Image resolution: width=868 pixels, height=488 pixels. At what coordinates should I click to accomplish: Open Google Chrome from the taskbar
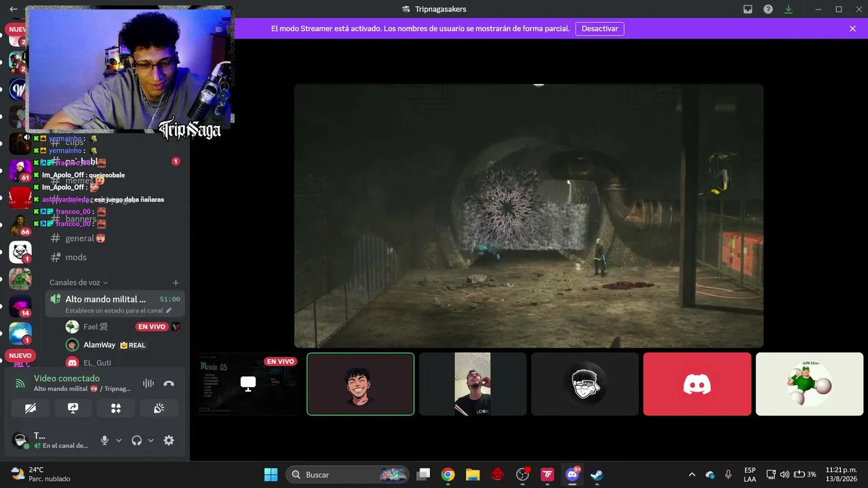(x=448, y=474)
